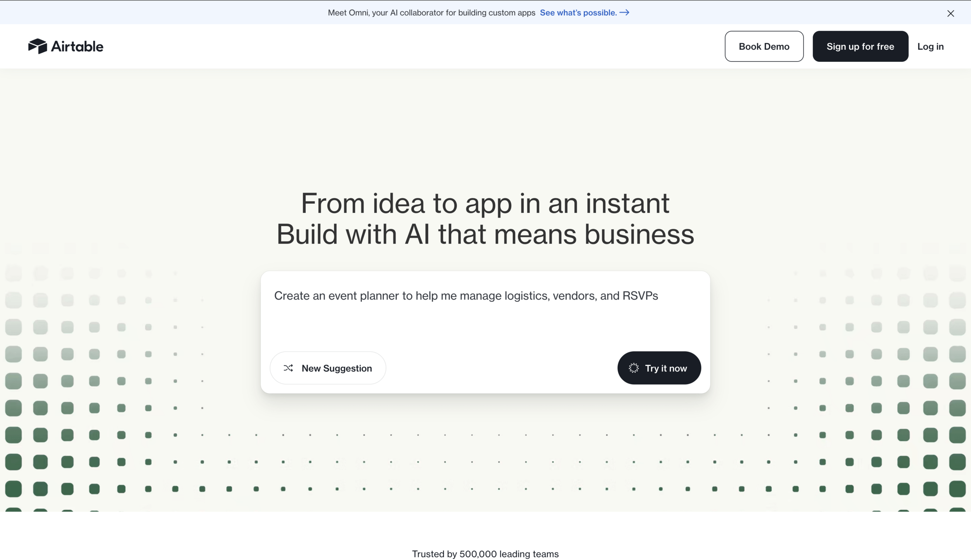Click the large green square in the bottom-right corner
This screenshot has height=560, width=971.
pos(957,489)
